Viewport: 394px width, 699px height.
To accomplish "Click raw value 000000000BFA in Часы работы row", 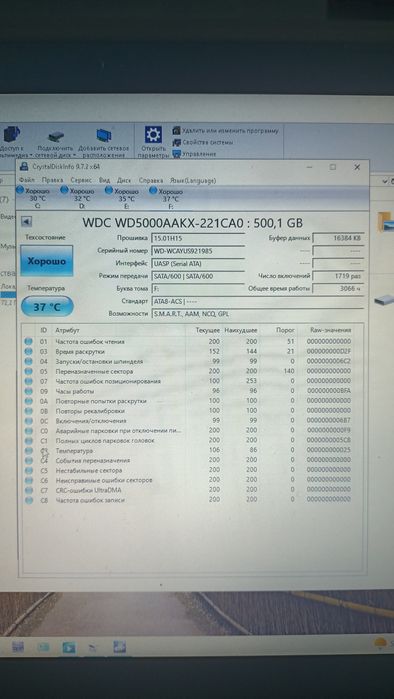I will (328, 391).
